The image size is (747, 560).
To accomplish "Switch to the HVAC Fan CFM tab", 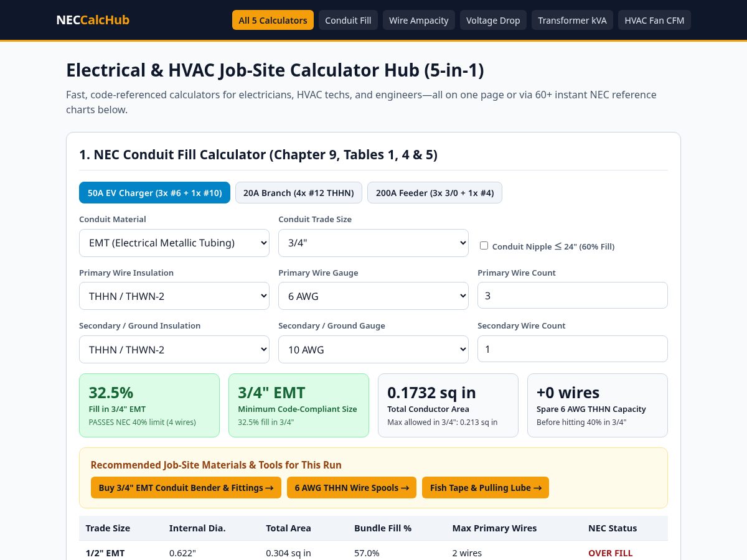I will (654, 20).
